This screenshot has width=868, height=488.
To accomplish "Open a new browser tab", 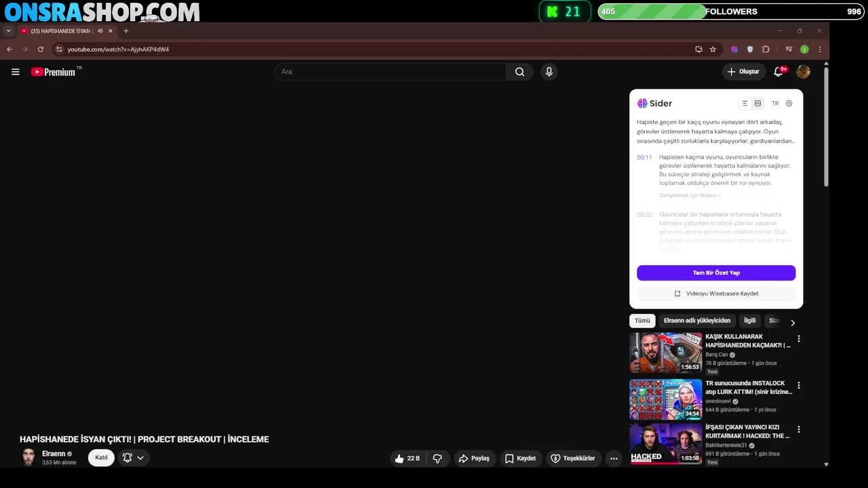I will 125,30.
